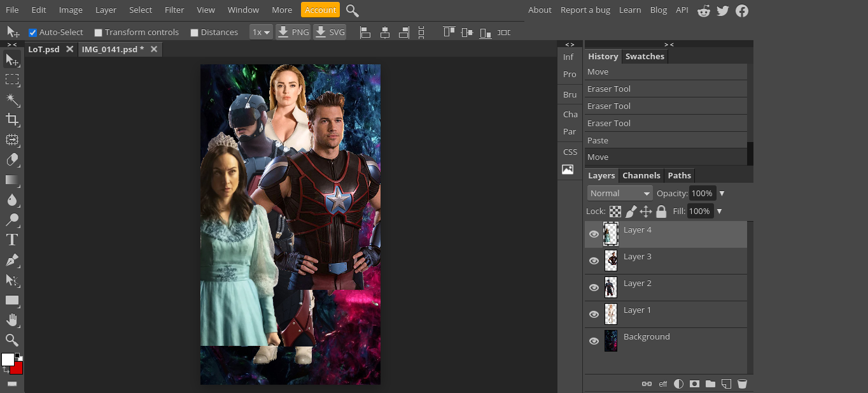This screenshot has height=393, width=868.
Task: Open search with the magnifier icon
Action: click(352, 10)
